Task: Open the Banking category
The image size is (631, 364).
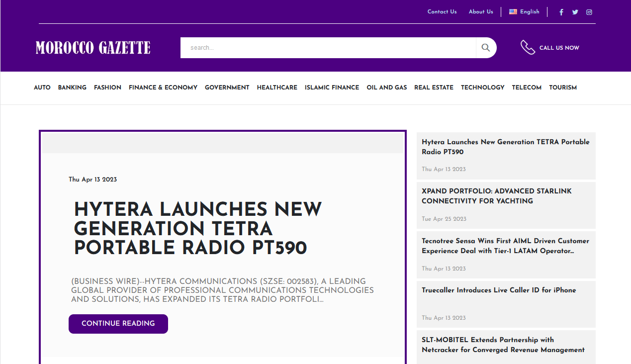Action: pyautogui.click(x=72, y=88)
